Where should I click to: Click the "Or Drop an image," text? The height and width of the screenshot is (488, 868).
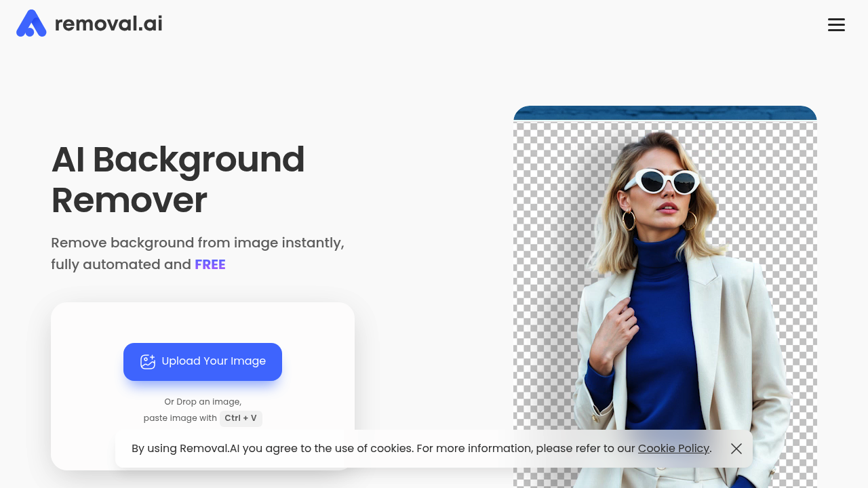click(203, 402)
